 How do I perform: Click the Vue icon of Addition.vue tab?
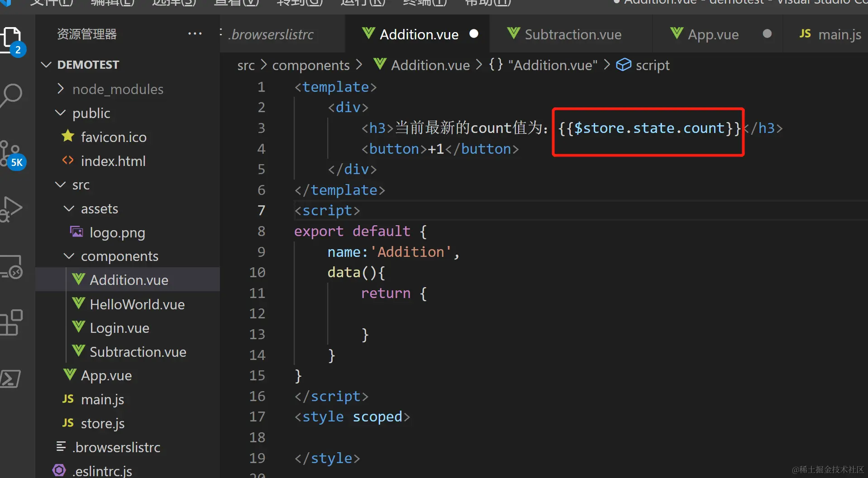pyautogui.click(x=369, y=33)
